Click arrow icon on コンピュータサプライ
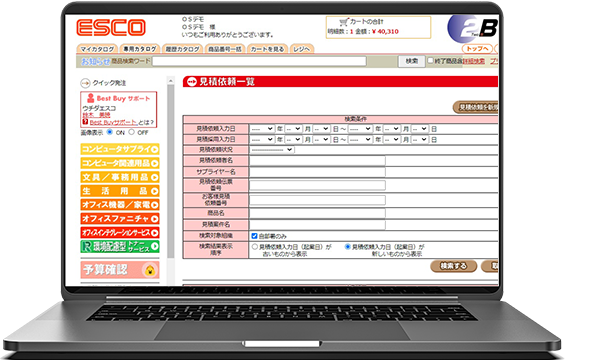600x360 pixels. pyautogui.click(x=154, y=149)
